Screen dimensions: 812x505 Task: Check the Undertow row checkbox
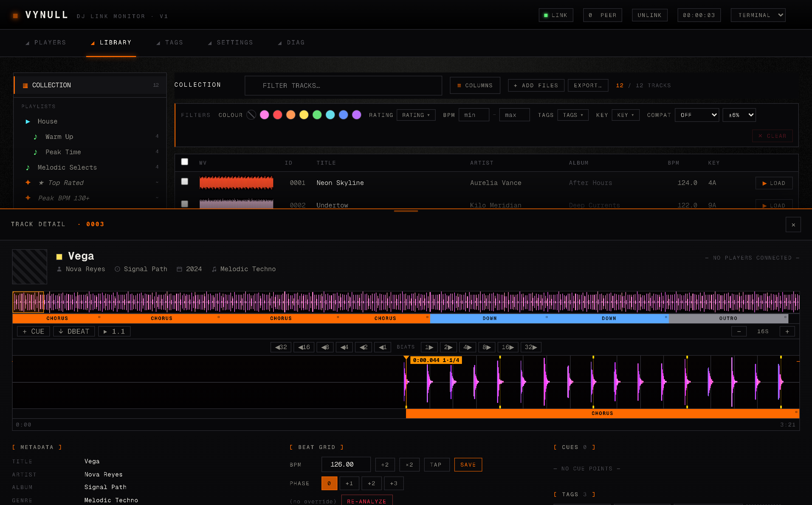tap(185, 204)
